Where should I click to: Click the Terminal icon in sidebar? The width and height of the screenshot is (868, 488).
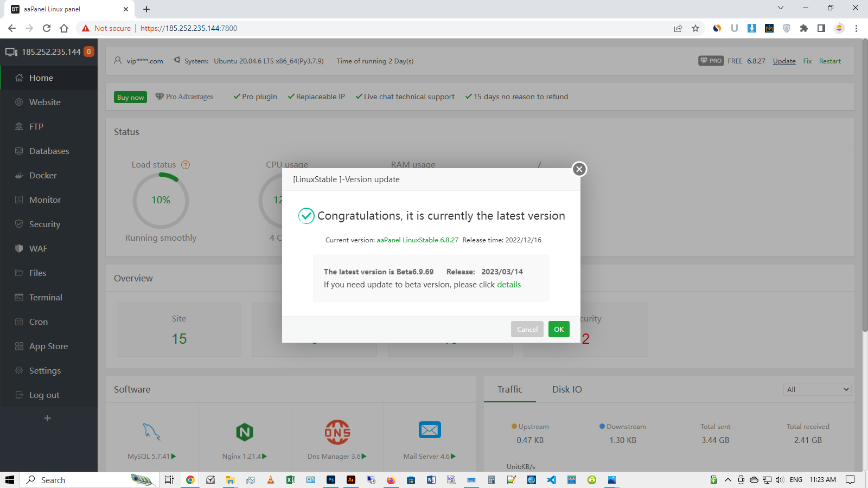[19, 297]
